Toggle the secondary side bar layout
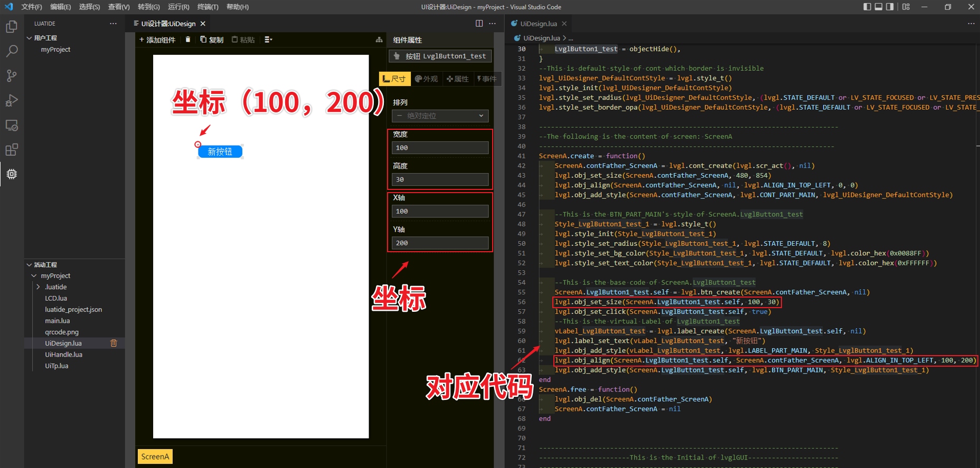 890,7
